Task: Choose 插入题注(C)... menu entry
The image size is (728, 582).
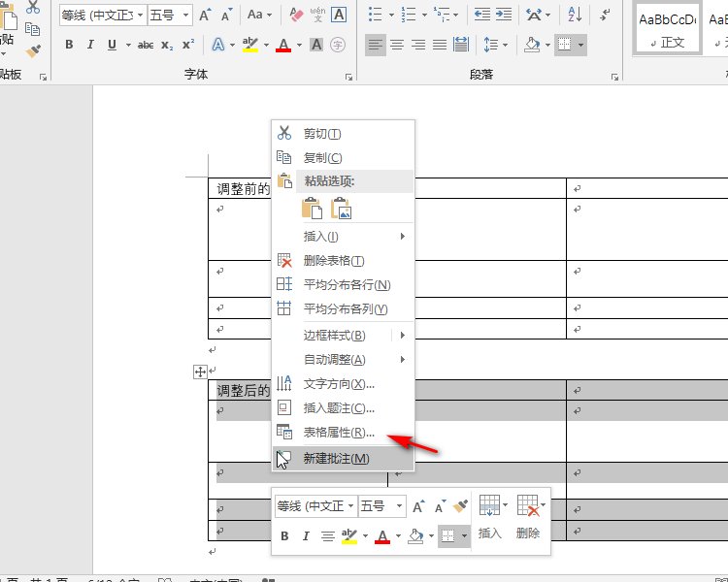Action: tap(344, 408)
